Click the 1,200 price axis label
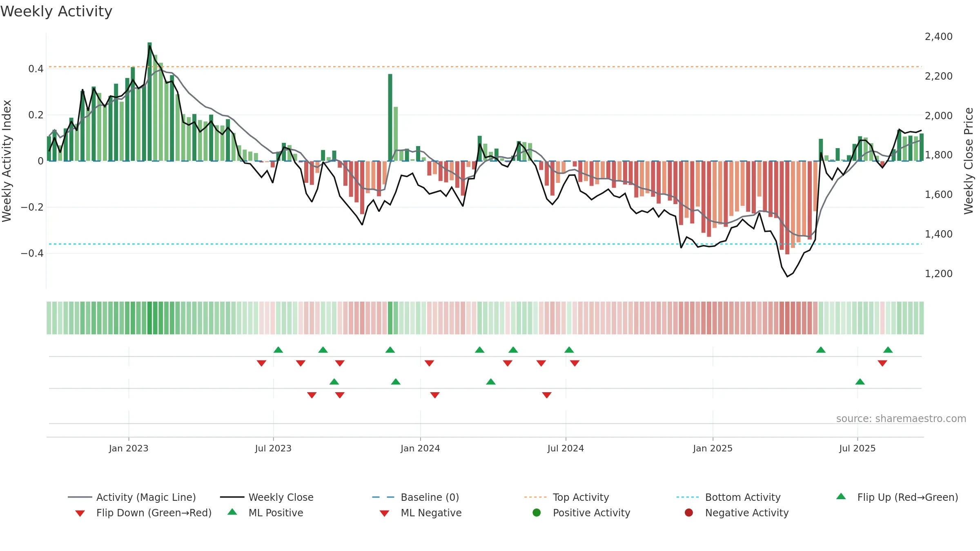The image size is (980, 551). point(939,274)
